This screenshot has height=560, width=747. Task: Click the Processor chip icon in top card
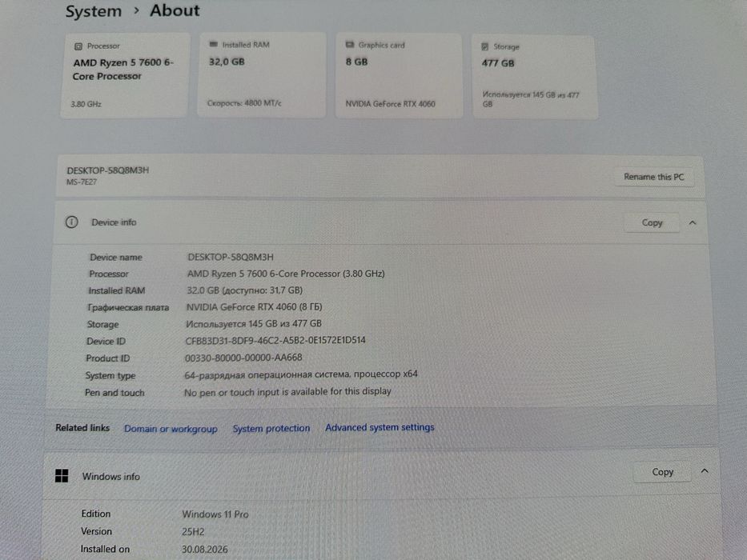78,46
